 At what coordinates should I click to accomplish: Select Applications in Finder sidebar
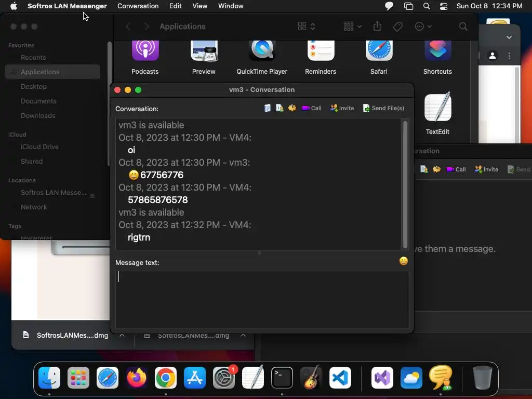pos(52,72)
